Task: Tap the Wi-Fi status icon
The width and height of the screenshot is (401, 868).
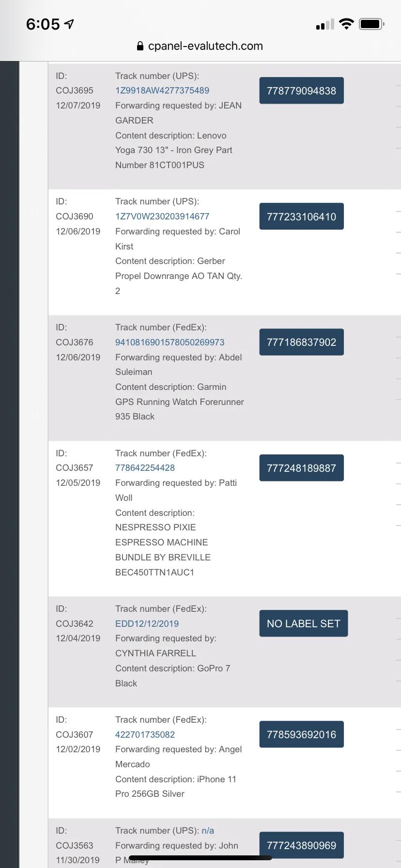Action: [346, 24]
